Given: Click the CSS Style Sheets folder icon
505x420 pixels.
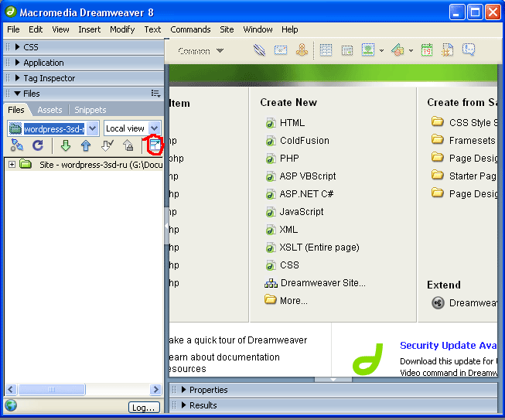Looking at the screenshot, I should (438, 121).
